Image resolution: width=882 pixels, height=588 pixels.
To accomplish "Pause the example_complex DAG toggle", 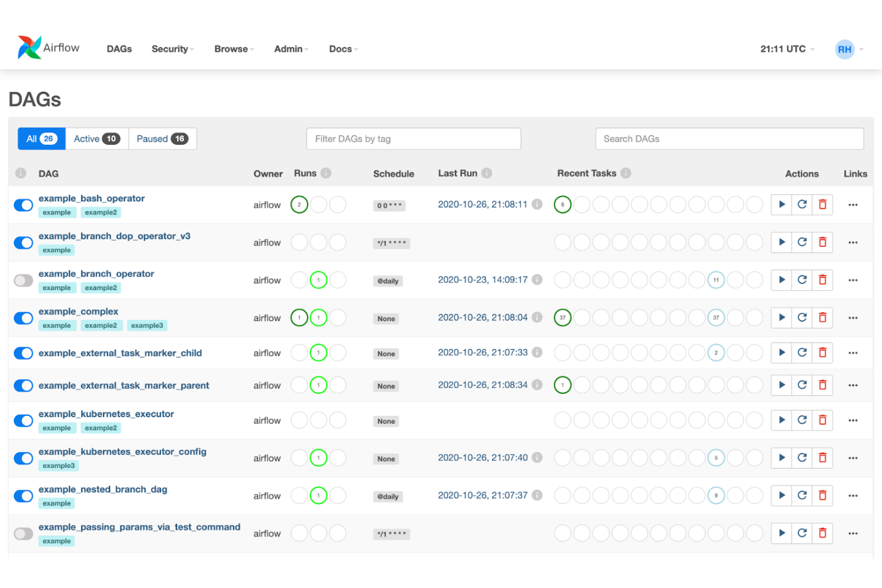I will tap(23, 318).
